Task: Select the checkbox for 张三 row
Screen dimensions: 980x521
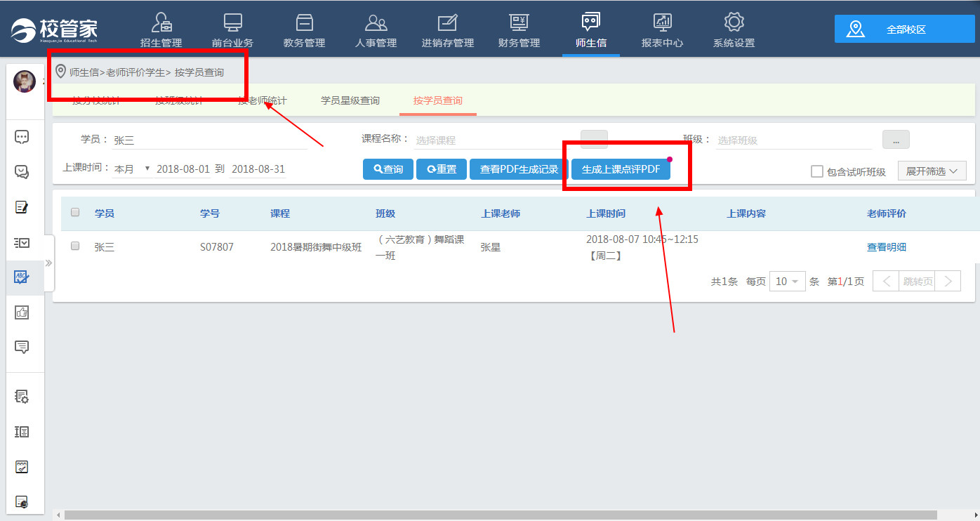Action: pos(76,246)
